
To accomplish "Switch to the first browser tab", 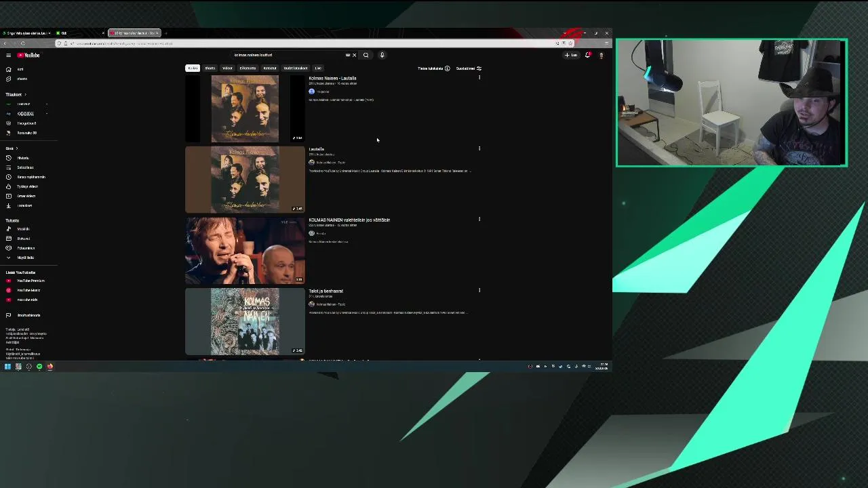I will pos(26,33).
